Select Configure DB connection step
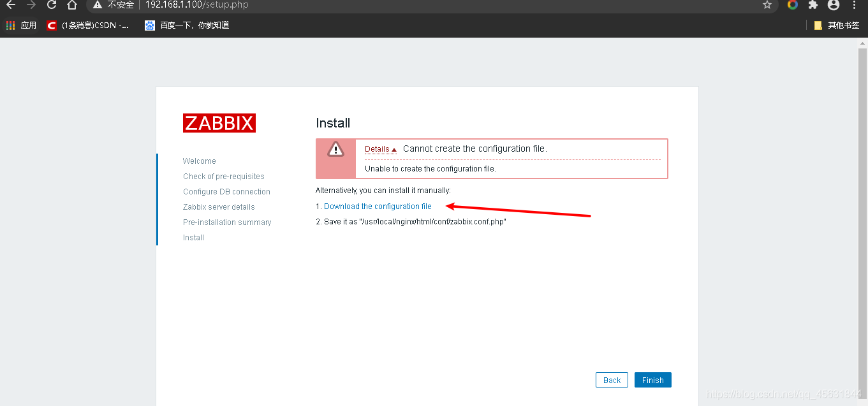 point(226,192)
